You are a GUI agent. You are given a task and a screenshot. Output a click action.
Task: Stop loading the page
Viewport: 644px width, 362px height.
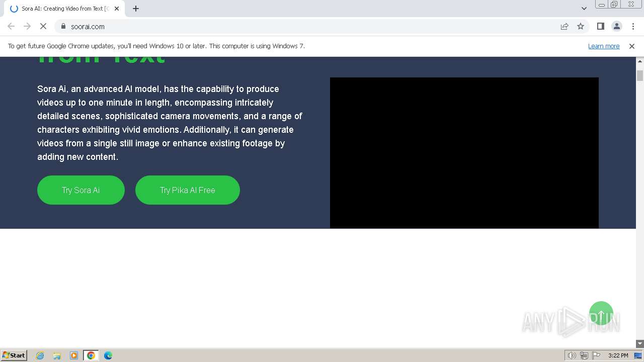tap(43, 26)
